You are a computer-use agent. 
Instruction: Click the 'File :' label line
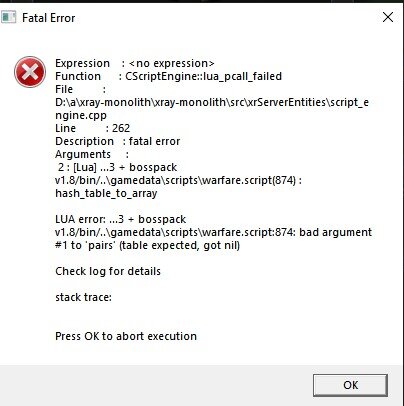point(81,89)
